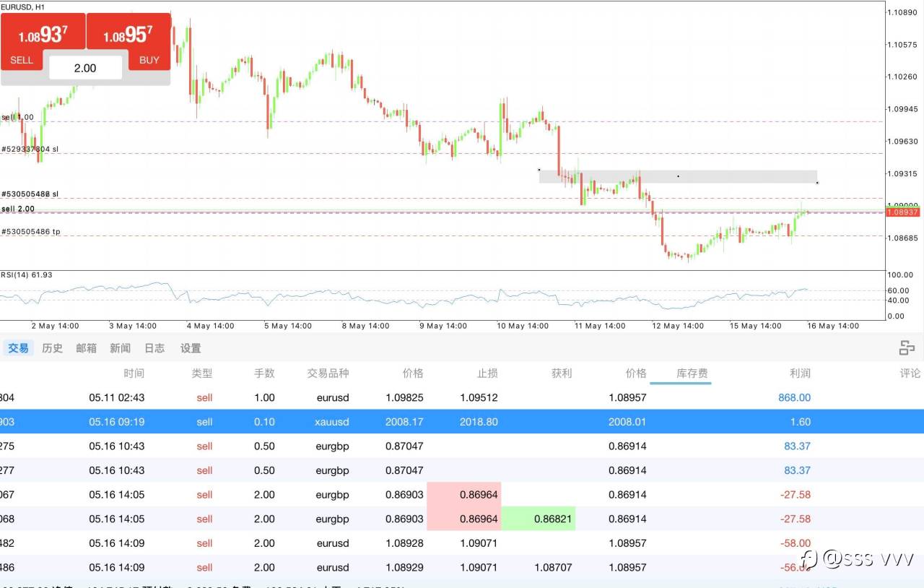
Task: Open the 日志 tab
Action: point(154,348)
